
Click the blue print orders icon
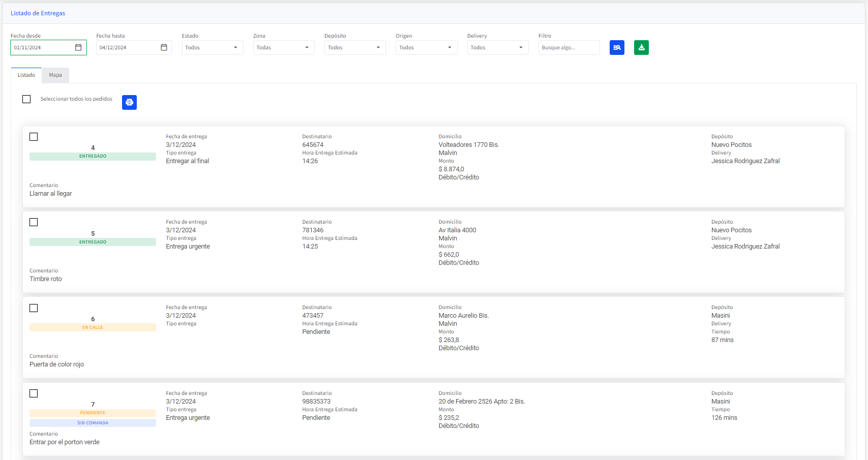[129, 102]
